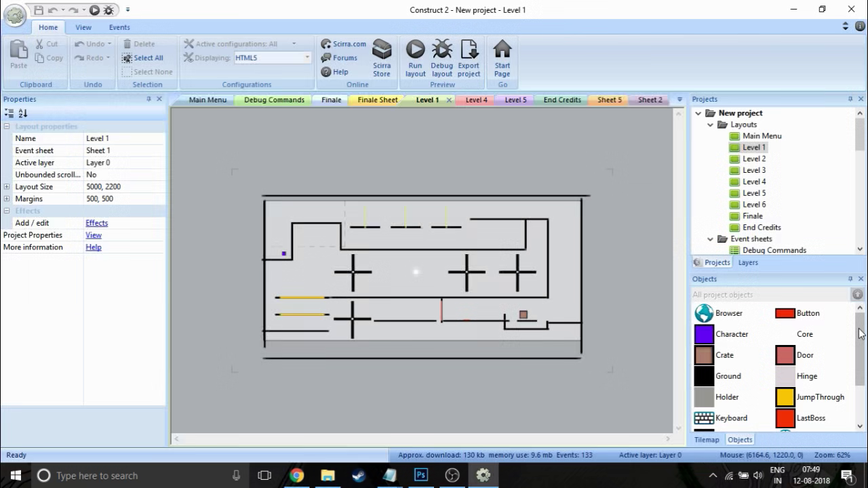This screenshot has height=488, width=868.
Task: Open the Events ribbon tab
Action: click(119, 27)
